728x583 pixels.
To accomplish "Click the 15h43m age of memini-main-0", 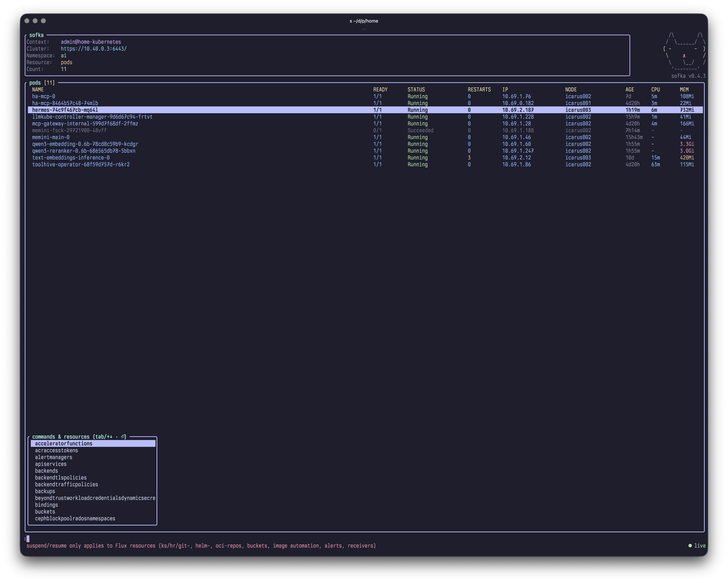I will point(634,137).
